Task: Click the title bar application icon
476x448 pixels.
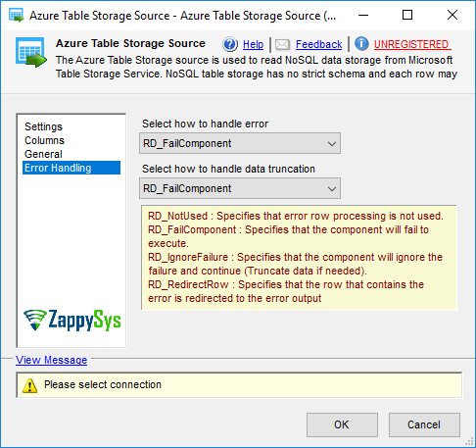Action: pos(17,16)
